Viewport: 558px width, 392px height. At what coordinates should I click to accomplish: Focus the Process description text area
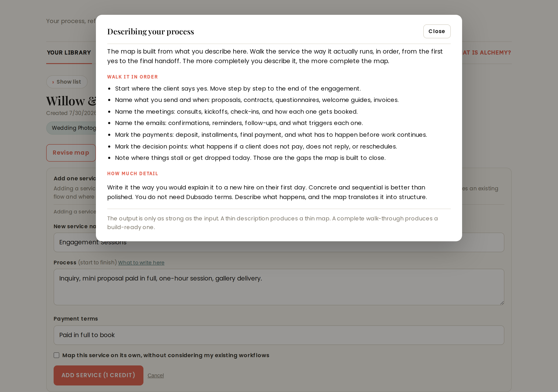click(279, 287)
